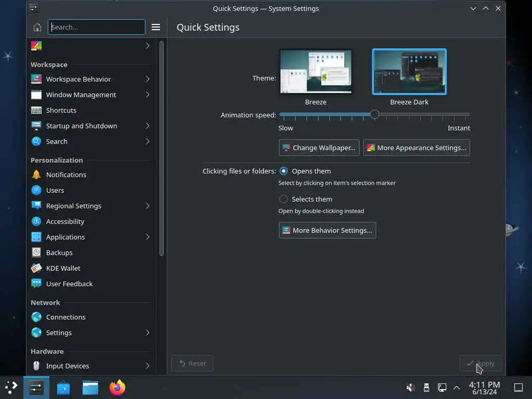Click the Regional Settings icon

coord(36,206)
